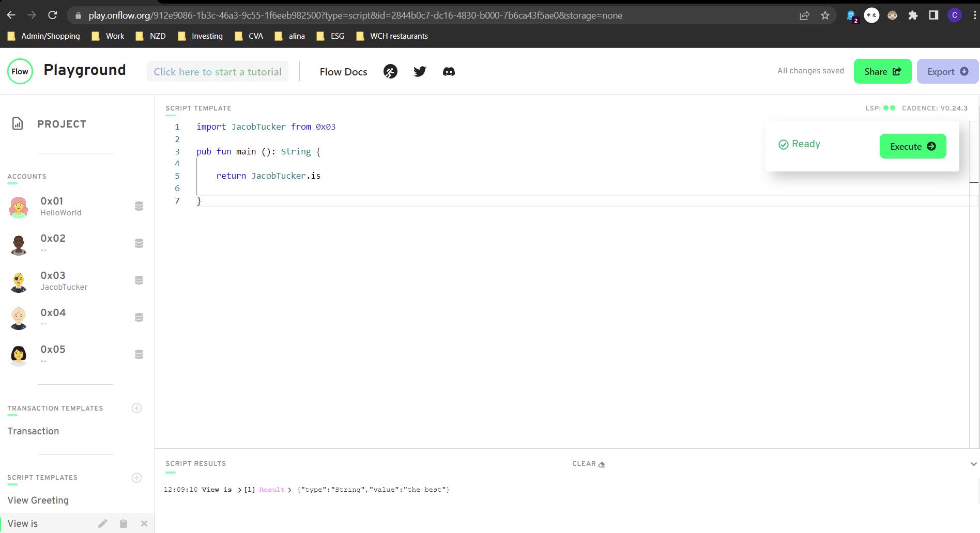Select the View is script template

coord(23,524)
